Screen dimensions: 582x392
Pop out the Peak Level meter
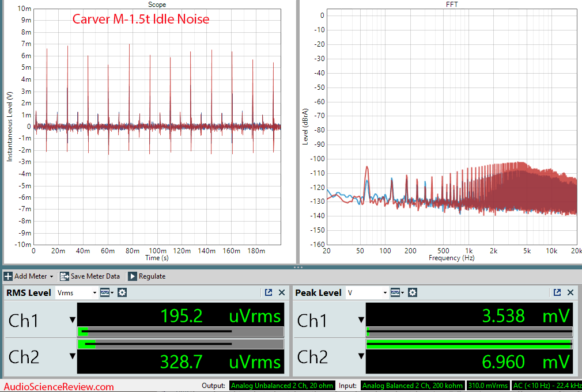557,292
